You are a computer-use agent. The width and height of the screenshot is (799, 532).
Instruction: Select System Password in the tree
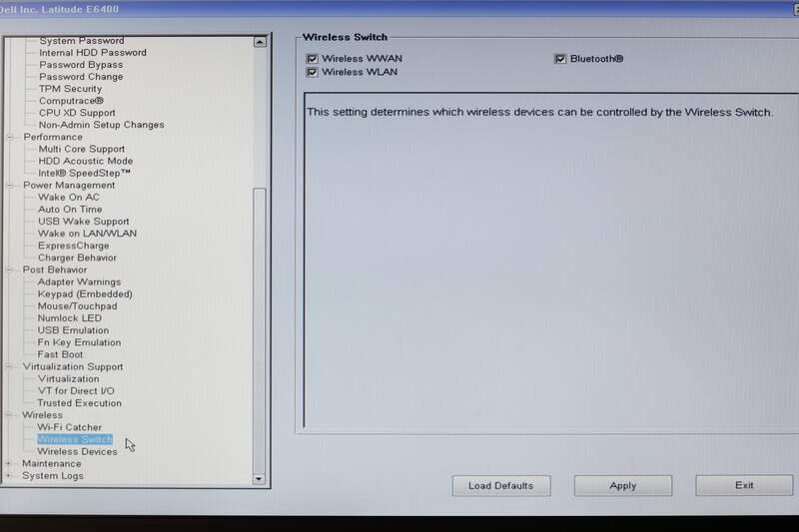(82, 41)
